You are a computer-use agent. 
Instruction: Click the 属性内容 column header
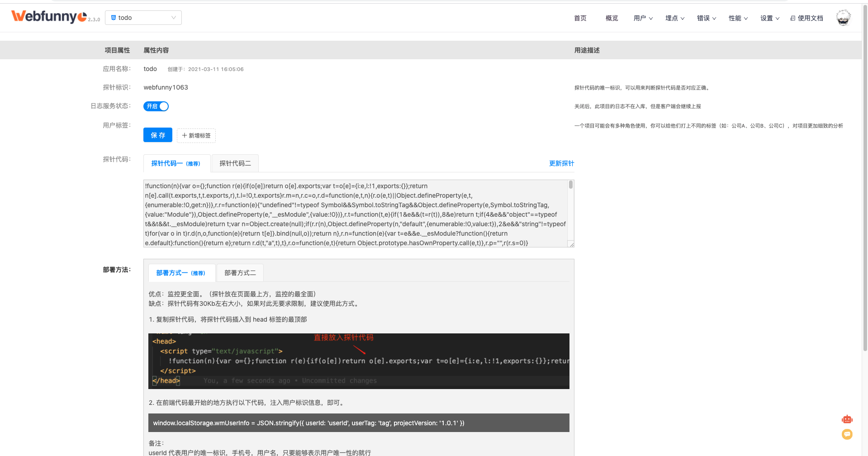point(156,50)
